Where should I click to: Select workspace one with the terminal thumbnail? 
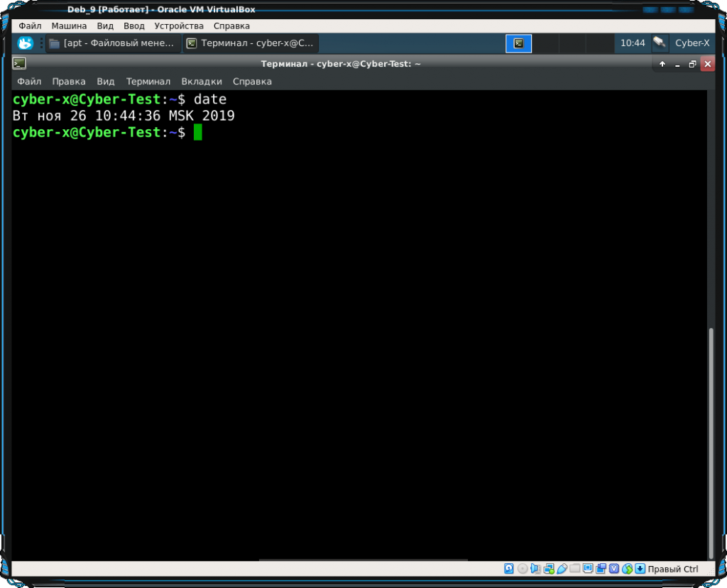(518, 43)
